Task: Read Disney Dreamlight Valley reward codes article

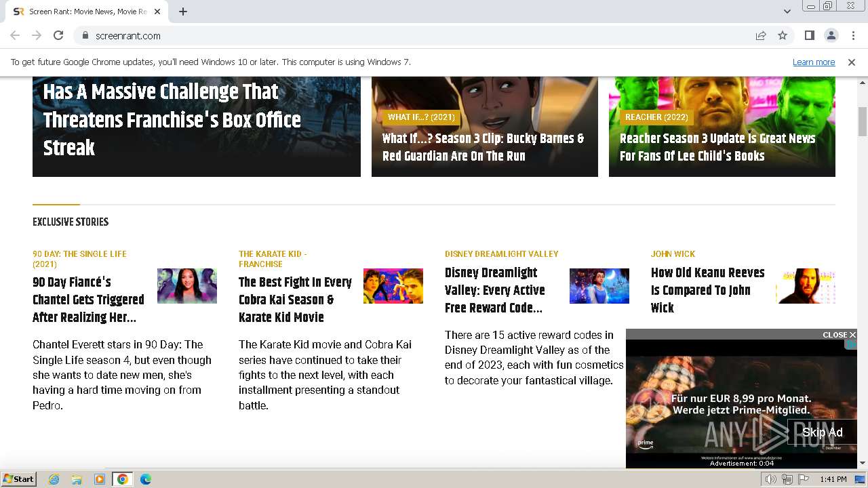Action: [495, 290]
